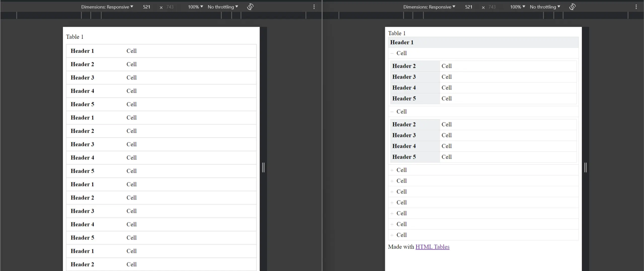Open the HTML Tables link
644x271 pixels.
pyautogui.click(x=432, y=247)
